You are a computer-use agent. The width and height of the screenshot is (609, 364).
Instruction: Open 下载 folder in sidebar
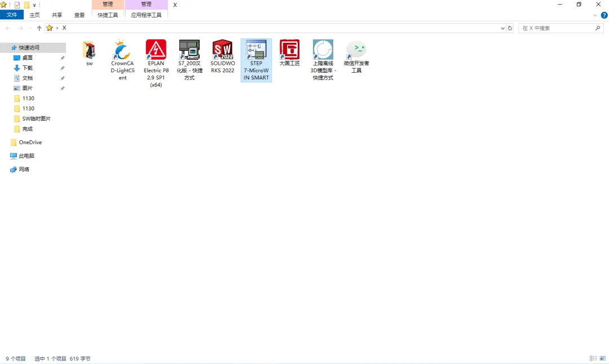click(x=27, y=68)
